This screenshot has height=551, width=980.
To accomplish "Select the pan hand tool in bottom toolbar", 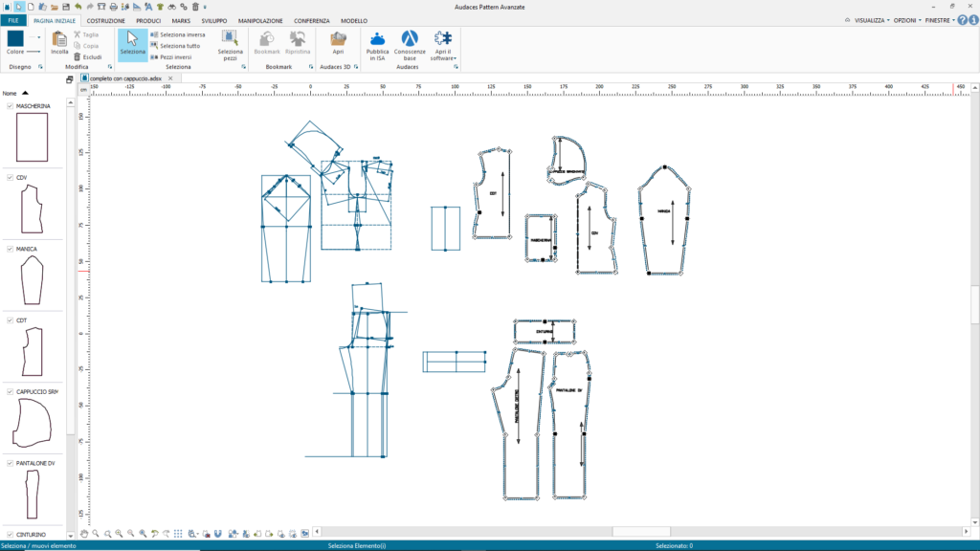I will pyautogui.click(x=84, y=533).
